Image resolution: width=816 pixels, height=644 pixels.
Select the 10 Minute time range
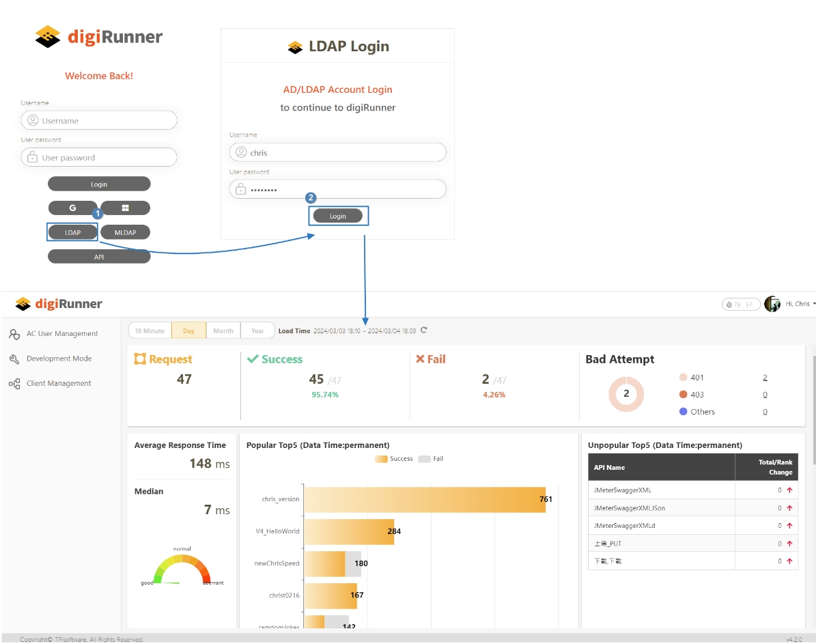point(150,331)
